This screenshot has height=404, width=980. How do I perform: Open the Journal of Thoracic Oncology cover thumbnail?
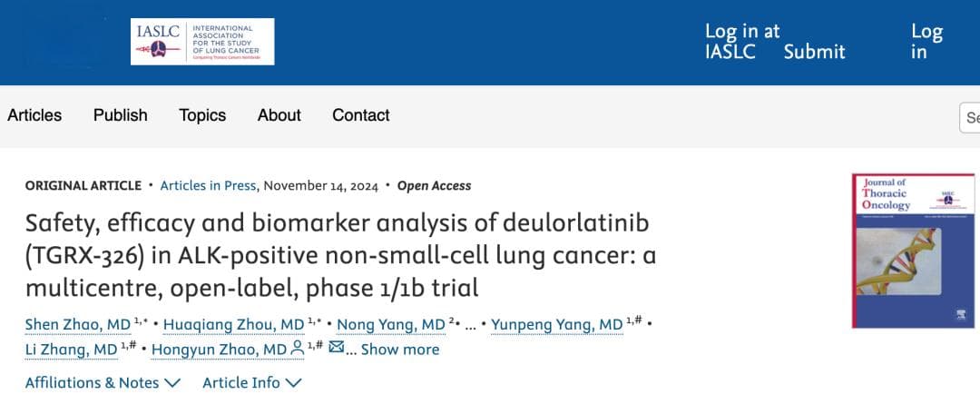click(913, 251)
